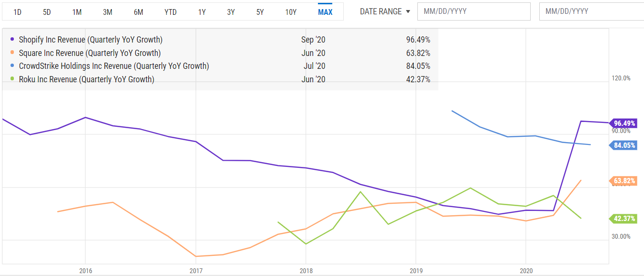Show the 3Y time range
This screenshot has height=276, width=644.
(231, 12)
